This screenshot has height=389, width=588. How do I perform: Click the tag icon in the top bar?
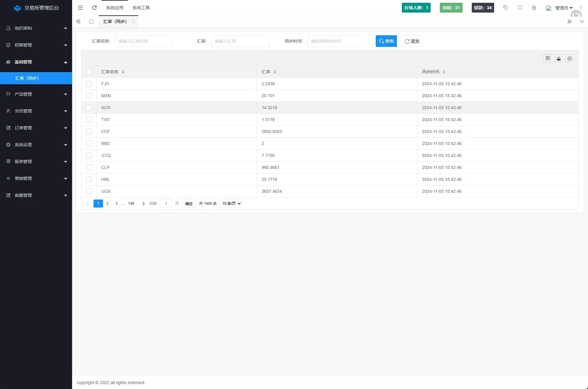[505, 8]
